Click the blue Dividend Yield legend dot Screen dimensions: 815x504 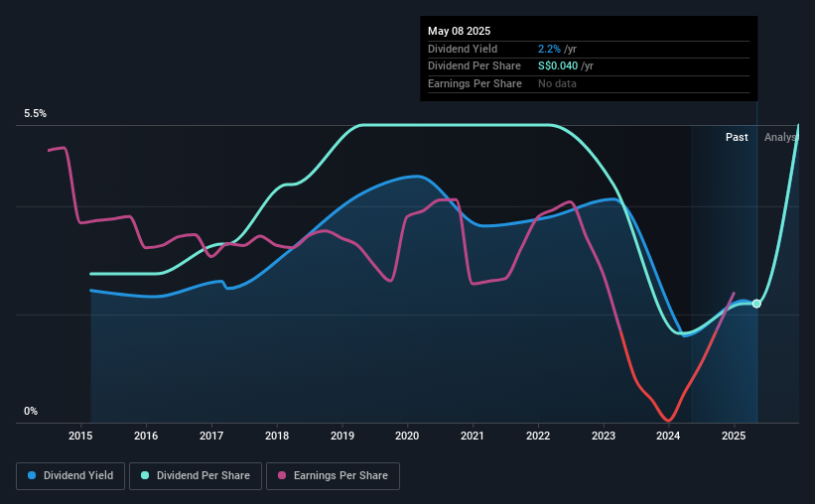[32, 475]
